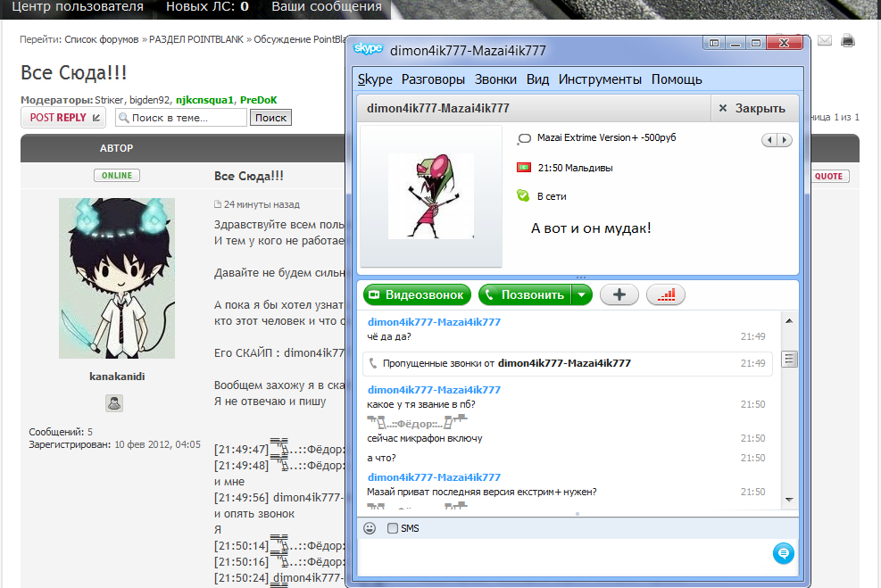Open the Помощь menu

677,79
